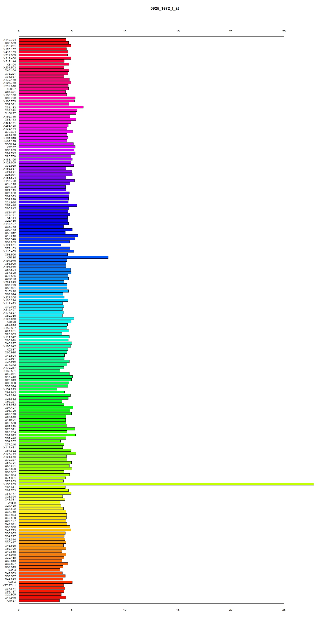Click the blue bar beside X57.415
This screenshot has width=322, height=644.
click(x=48, y=205)
